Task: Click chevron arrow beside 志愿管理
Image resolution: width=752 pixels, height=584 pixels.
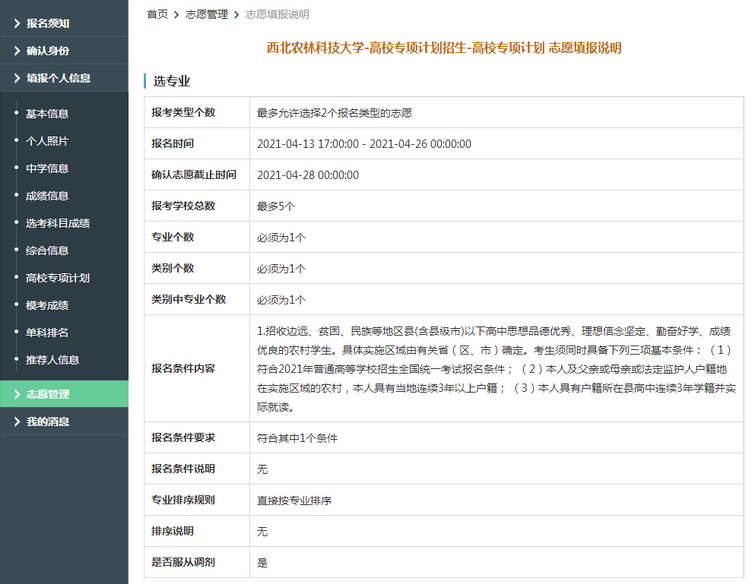Action: click(17, 394)
